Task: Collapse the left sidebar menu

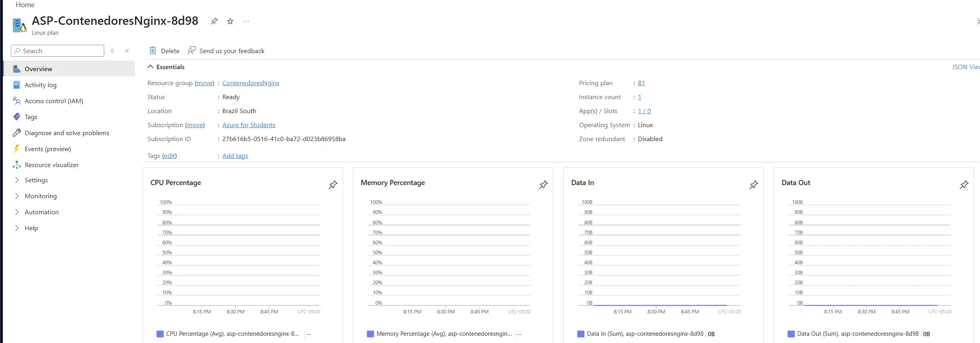Action: coord(127,51)
